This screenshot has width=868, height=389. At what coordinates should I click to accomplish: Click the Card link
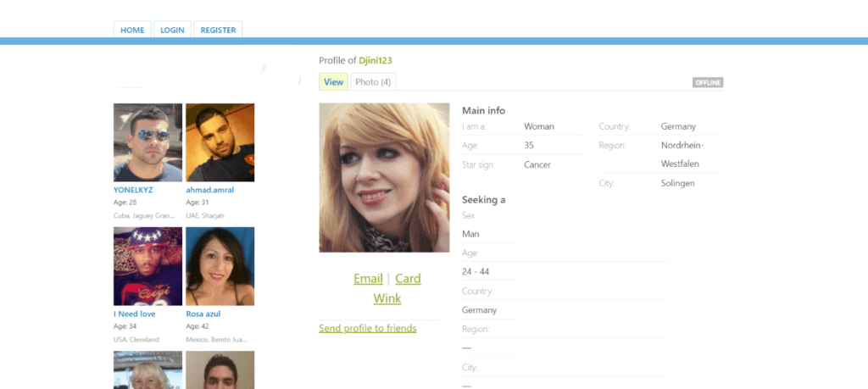coord(408,278)
